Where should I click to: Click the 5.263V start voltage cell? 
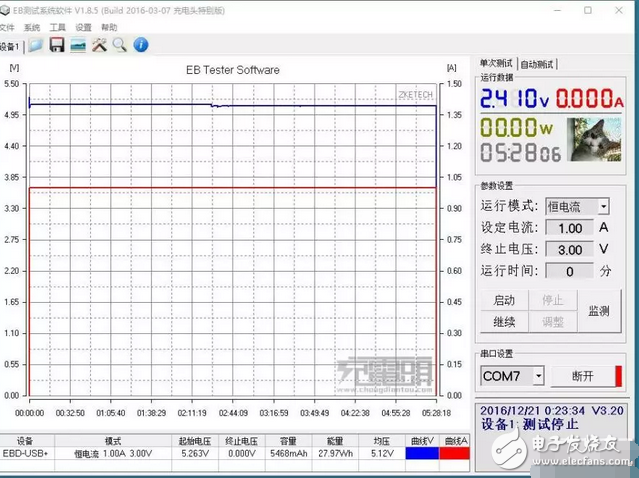pyautogui.click(x=195, y=454)
